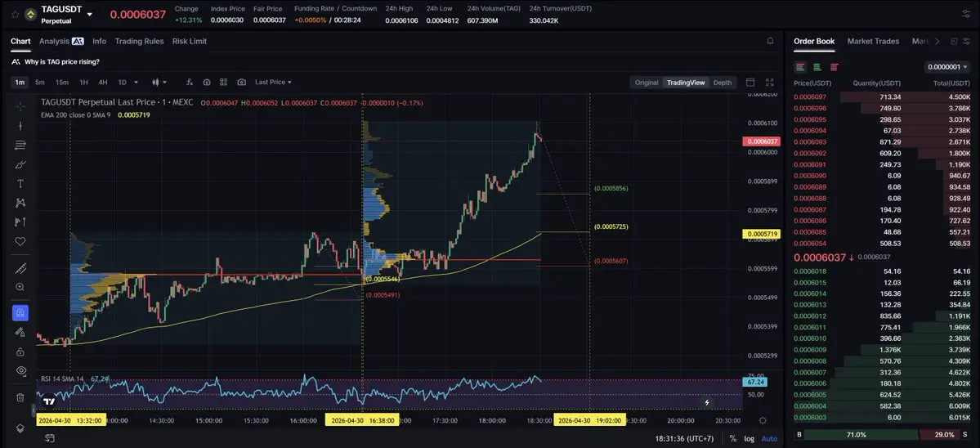Open the heart-shaped icons tool
Image resolution: width=980 pixels, height=448 pixels.
tap(20, 241)
